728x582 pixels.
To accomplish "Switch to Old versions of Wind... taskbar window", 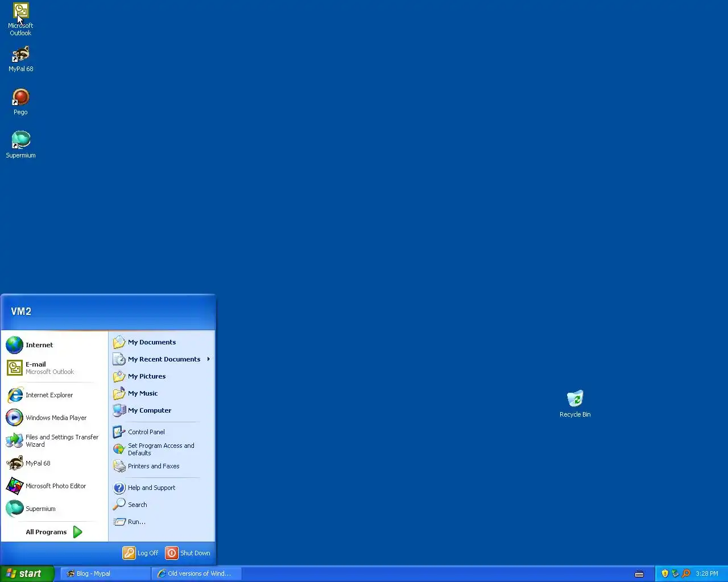I will point(196,573).
